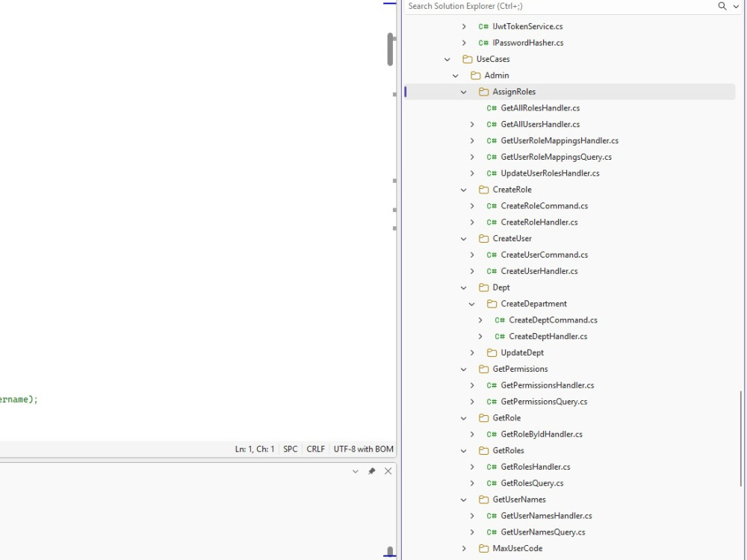Select the GetUserNamesQuery.cs file
The width and height of the screenshot is (747, 560).
543,532
